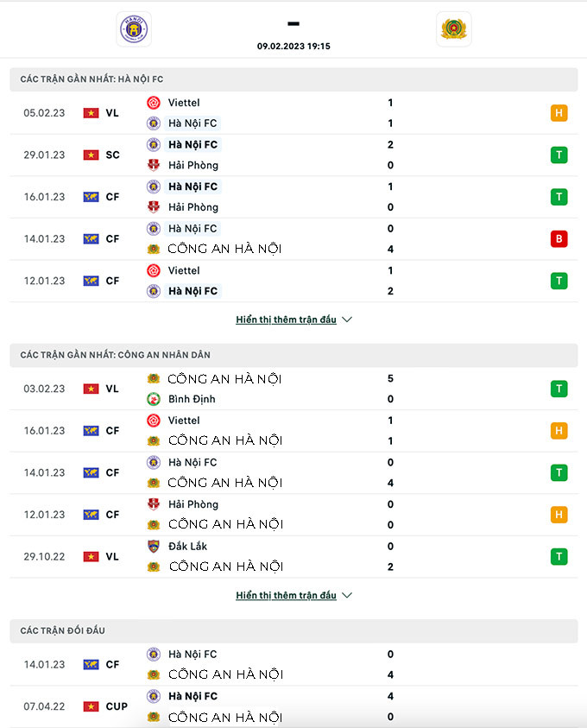
Task: Click the red B result badge
Action: (559, 239)
